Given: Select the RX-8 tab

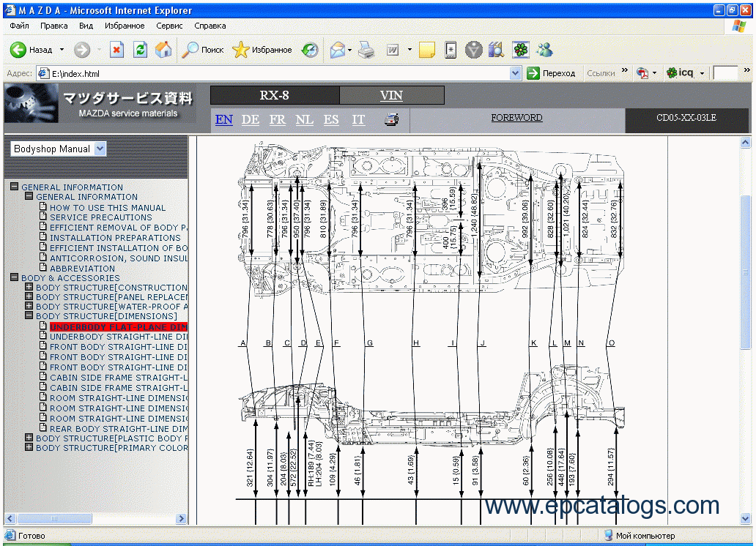Looking at the screenshot, I should 274,95.
